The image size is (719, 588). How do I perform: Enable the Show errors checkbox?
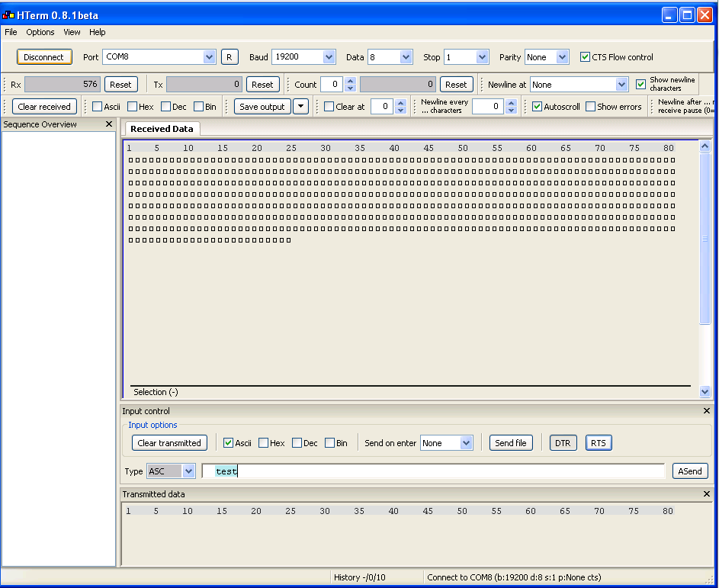click(x=591, y=107)
